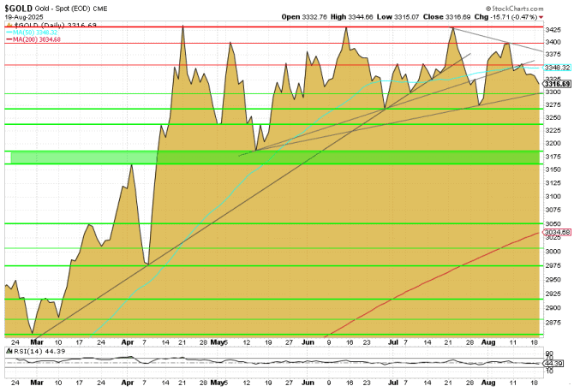Image resolution: width=574 pixels, height=392 pixels.
Task: Click the 90 label on RSI axis
Action: pyautogui.click(x=549, y=353)
